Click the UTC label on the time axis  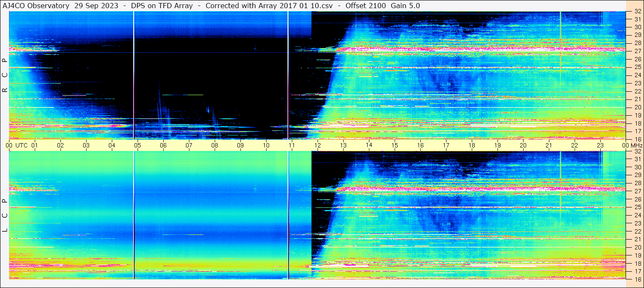[21, 145]
